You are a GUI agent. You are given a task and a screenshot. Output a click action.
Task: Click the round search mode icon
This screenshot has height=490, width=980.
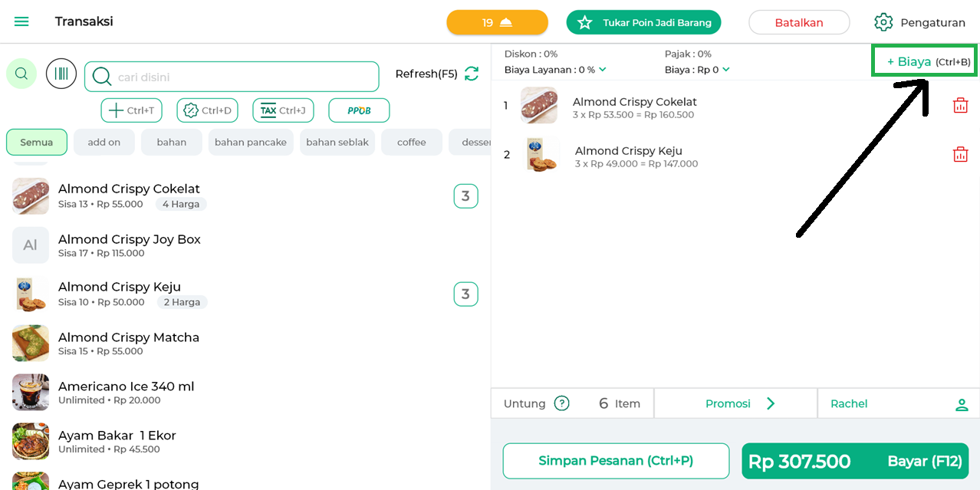21,74
